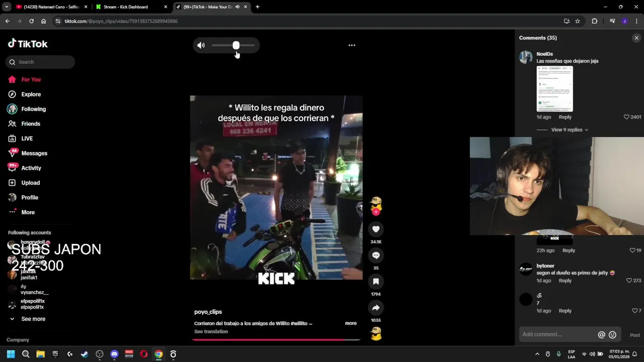This screenshot has height=362, width=644.
Task: Open Discord from the taskbar
Action: tap(114, 354)
